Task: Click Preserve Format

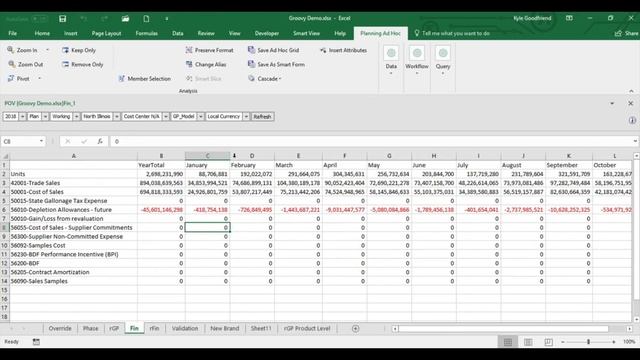Action: 210,50
